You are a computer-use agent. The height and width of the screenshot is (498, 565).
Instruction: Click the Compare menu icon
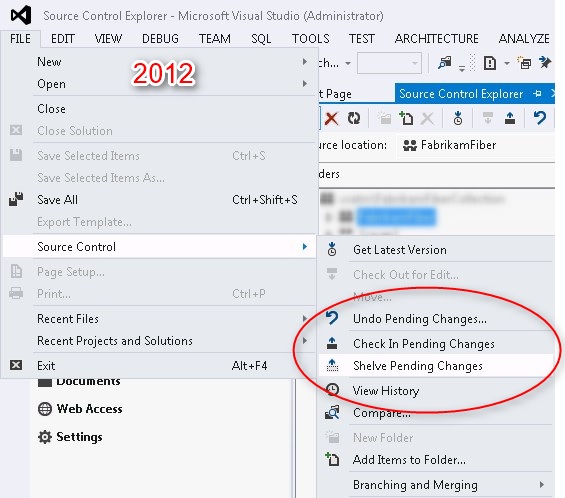pyautogui.click(x=332, y=412)
